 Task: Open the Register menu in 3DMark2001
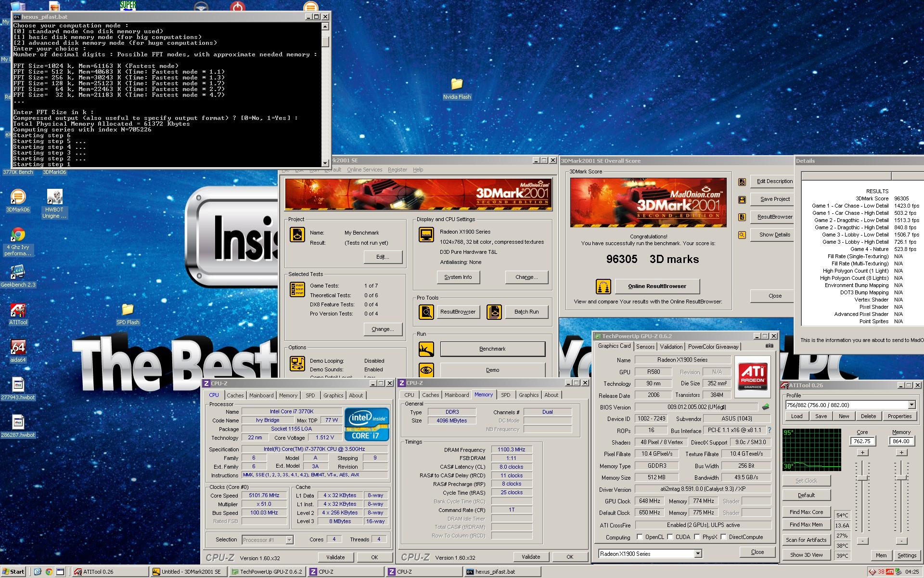pos(397,170)
